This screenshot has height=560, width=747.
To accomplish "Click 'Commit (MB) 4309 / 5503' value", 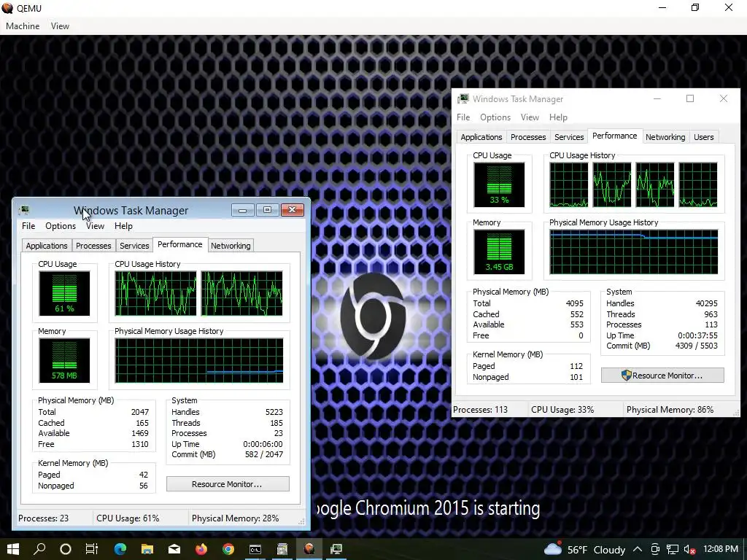I will 696,346.
